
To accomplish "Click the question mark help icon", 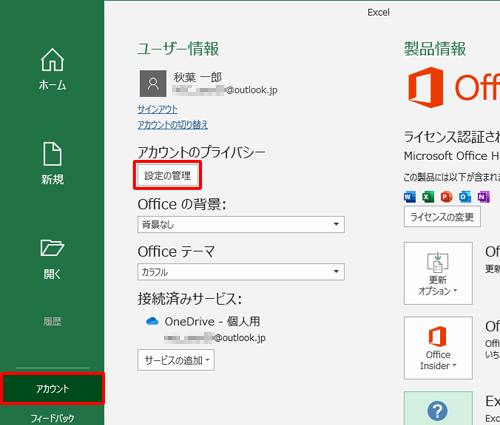I will (x=438, y=411).
